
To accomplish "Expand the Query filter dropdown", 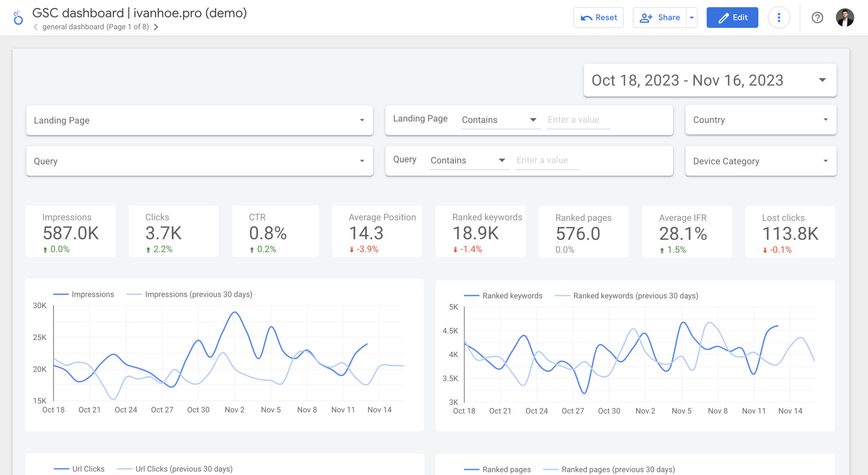I will [199, 161].
